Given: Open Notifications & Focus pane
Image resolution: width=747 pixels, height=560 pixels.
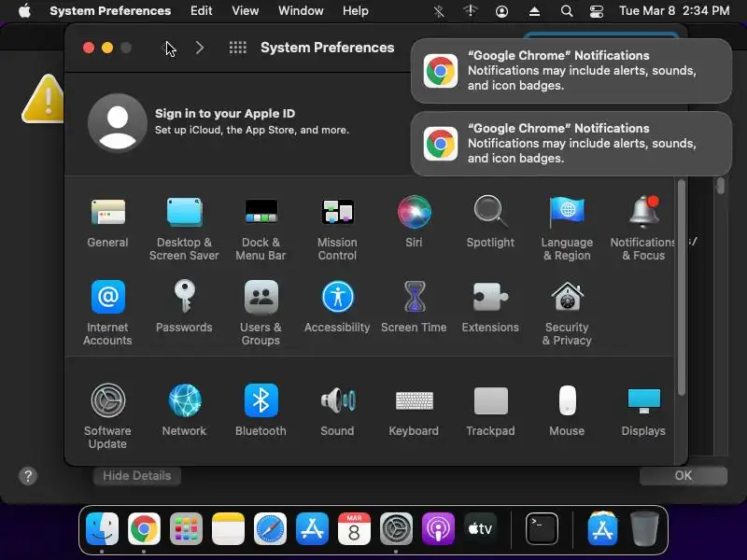Looking at the screenshot, I should 643,229.
